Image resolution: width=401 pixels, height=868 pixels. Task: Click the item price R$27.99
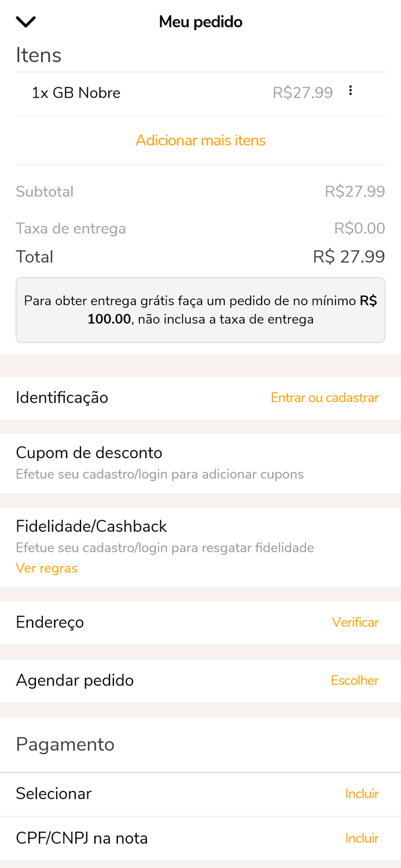coord(303,92)
